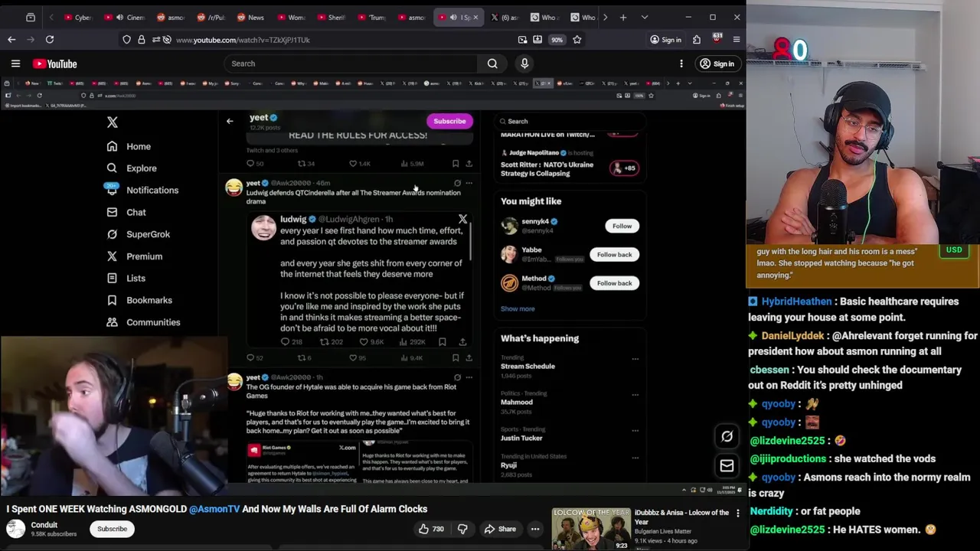The width and height of the screenshot is (980, 551).
Task: Switch to the Cyber tab
Action: pos(79,17)
